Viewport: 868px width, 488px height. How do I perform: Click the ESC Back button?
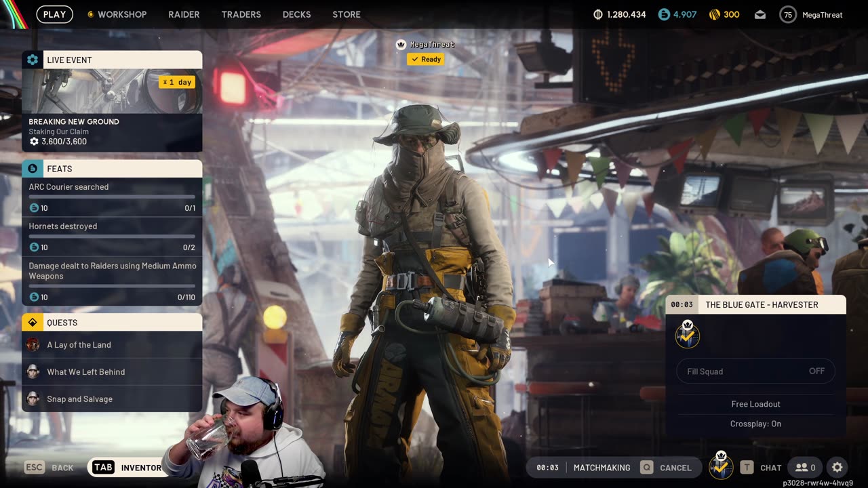pos(49,468)
